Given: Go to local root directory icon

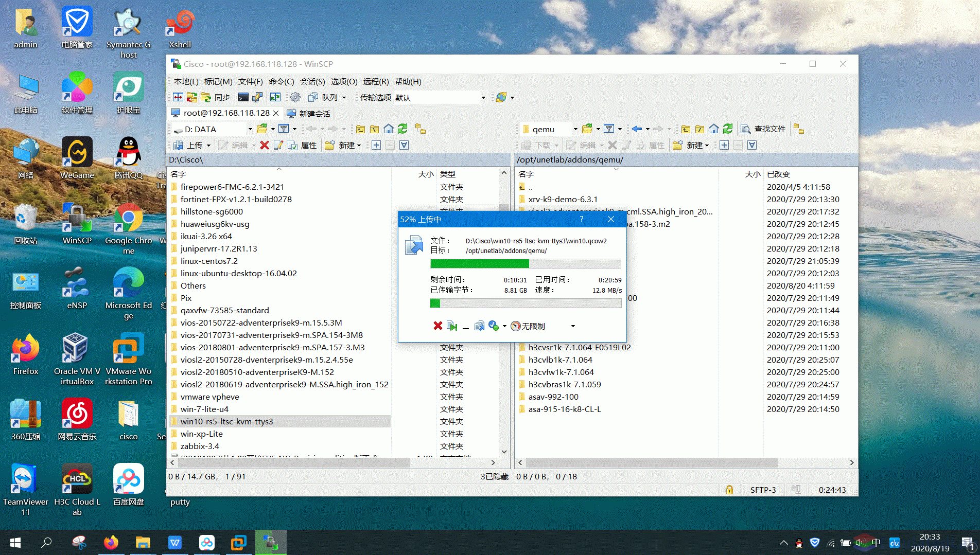Looking at the screenshot, I should tap(375, 129).
